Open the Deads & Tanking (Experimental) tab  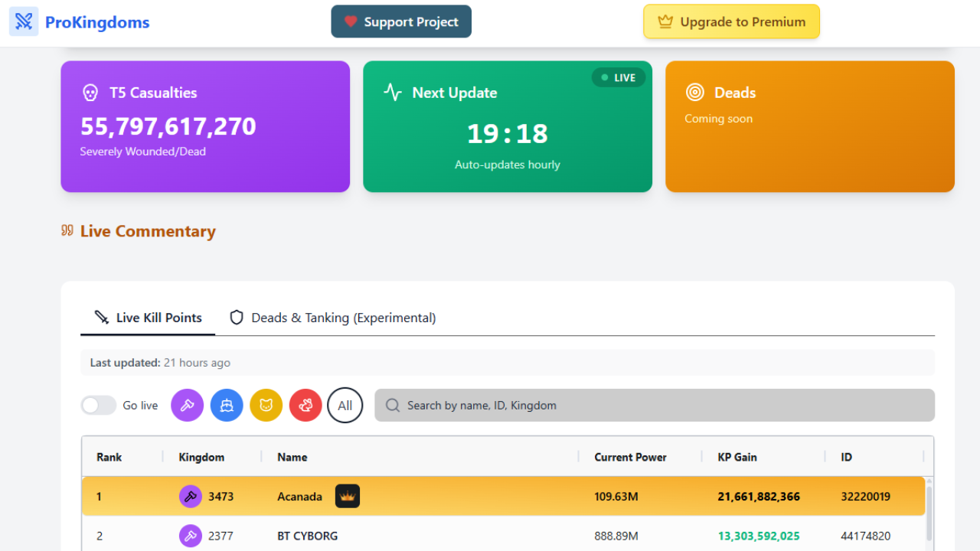click(333, 318)
